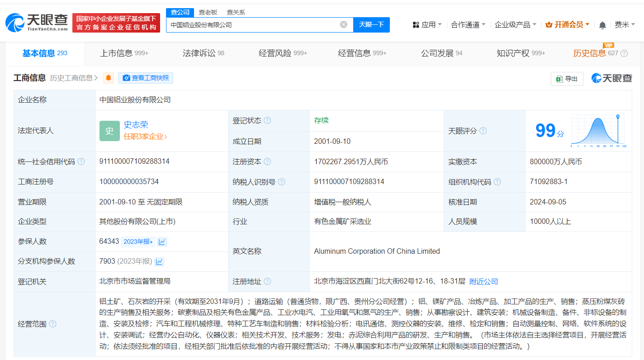Open the 费米 account dropdown
This screenshot has width=644, height=360.
pos(625,25)
